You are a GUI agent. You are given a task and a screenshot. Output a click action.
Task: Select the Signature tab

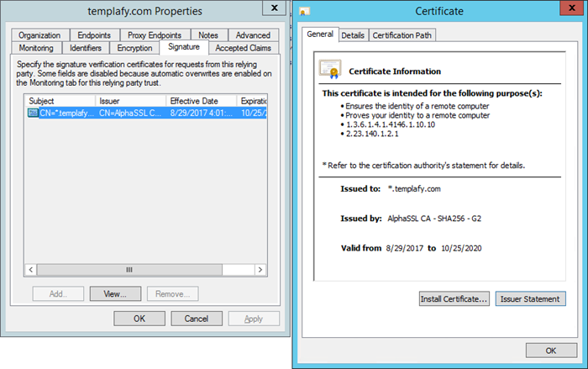pos(184,47)
